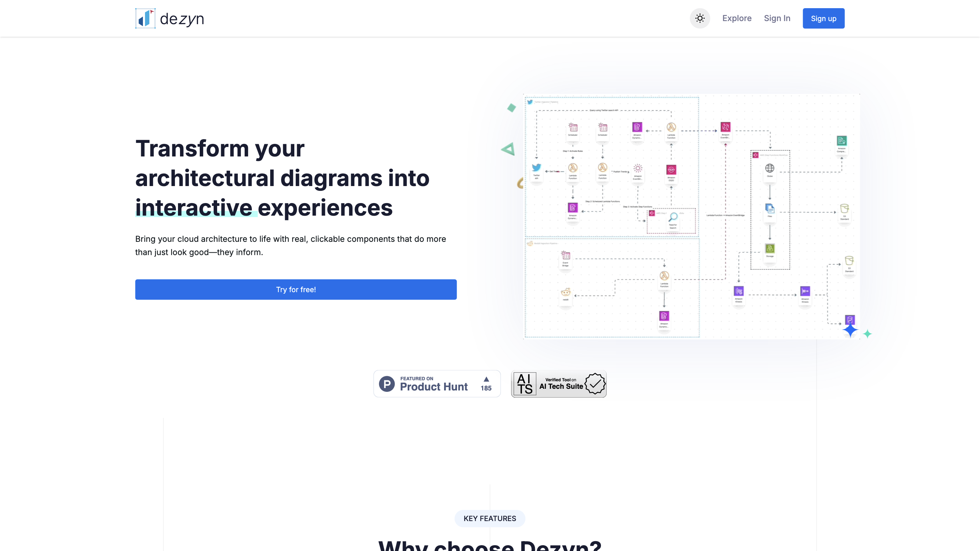Click the dezyn logo icon
This screenshot has height=551, width=980.
(145, 18)
